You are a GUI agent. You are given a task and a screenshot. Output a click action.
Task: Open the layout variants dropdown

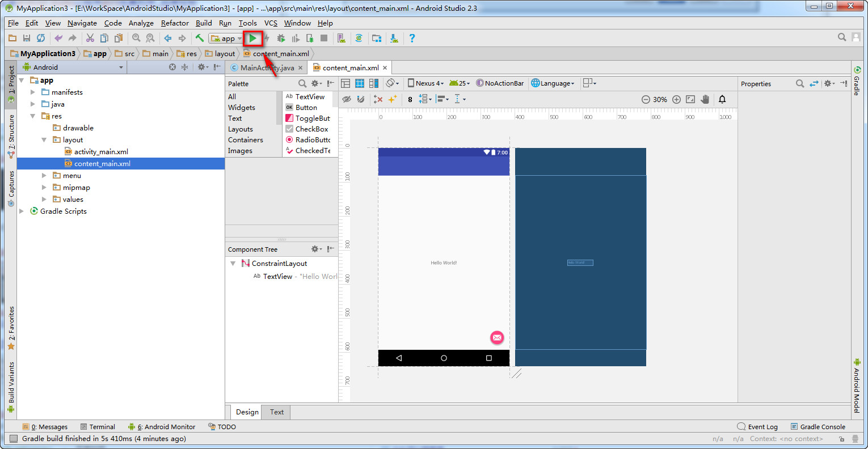(590, 83)
